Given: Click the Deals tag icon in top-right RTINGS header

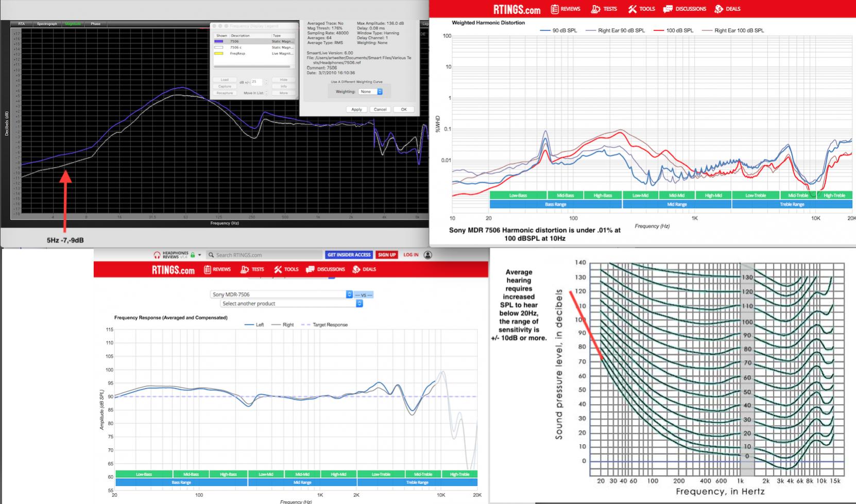Looking at the screenshot, I should pyautogui.click(x=718, y=9).
